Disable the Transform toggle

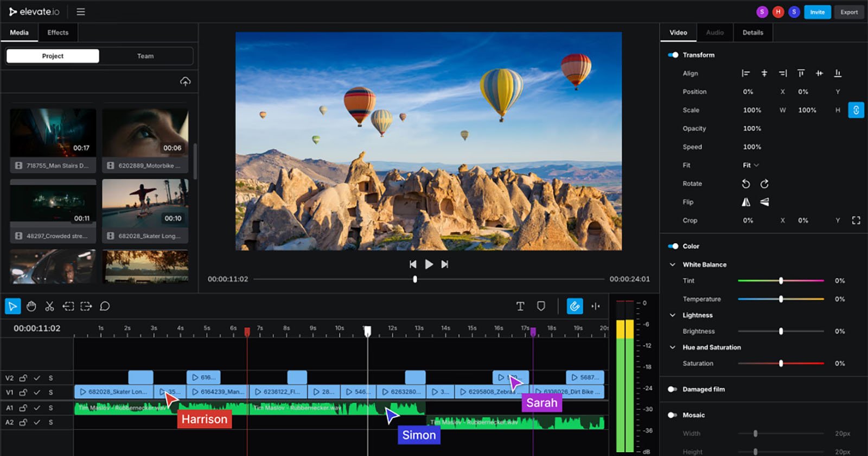(x=673, y=55)
